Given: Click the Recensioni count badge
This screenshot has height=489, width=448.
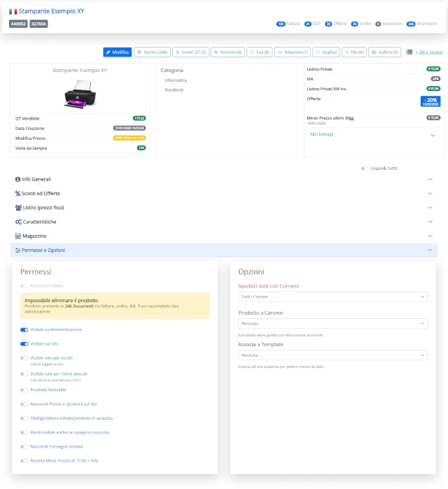Looking at the screenshot, I should tap(378, 24).
